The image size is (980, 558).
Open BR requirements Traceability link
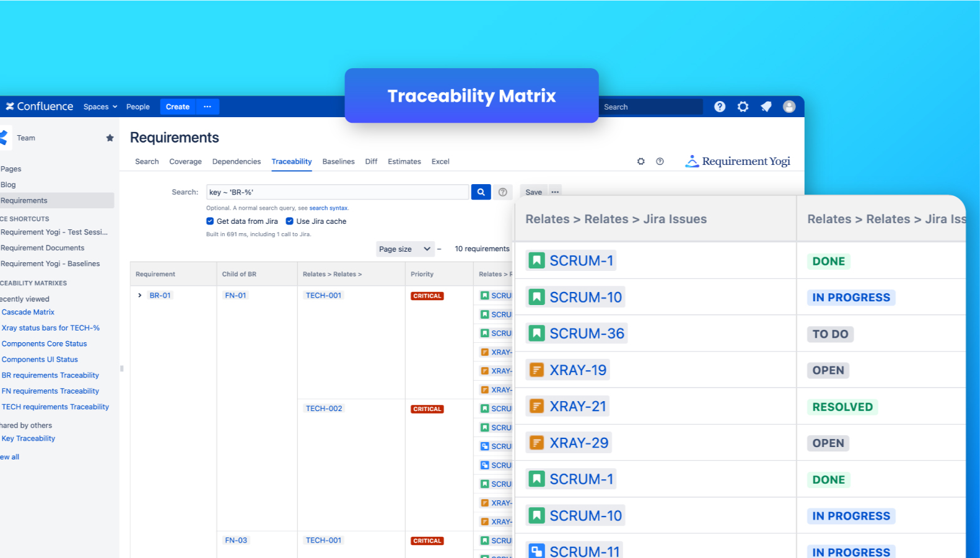click(x=50, y=375)
